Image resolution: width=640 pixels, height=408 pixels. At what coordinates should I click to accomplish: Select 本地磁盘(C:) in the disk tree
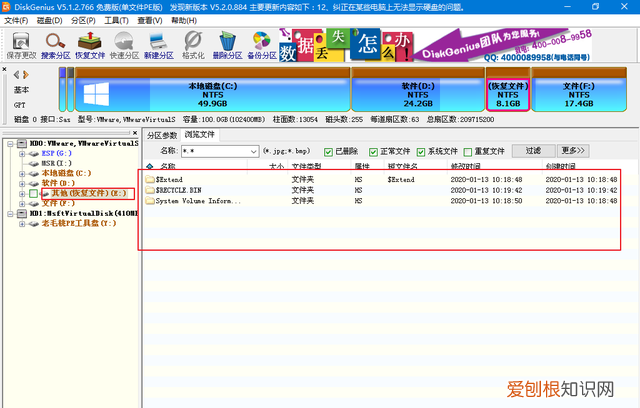click(66, 174)
